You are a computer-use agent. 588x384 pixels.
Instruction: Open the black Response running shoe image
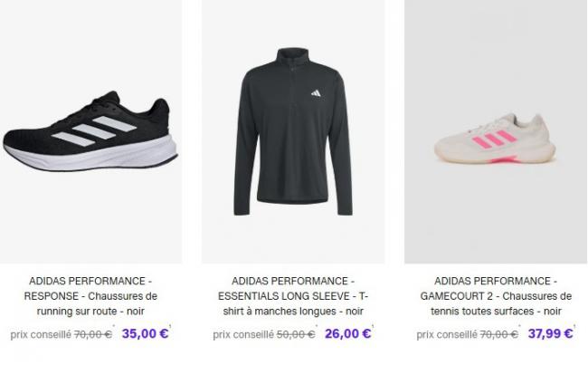(x=90, y=131)
